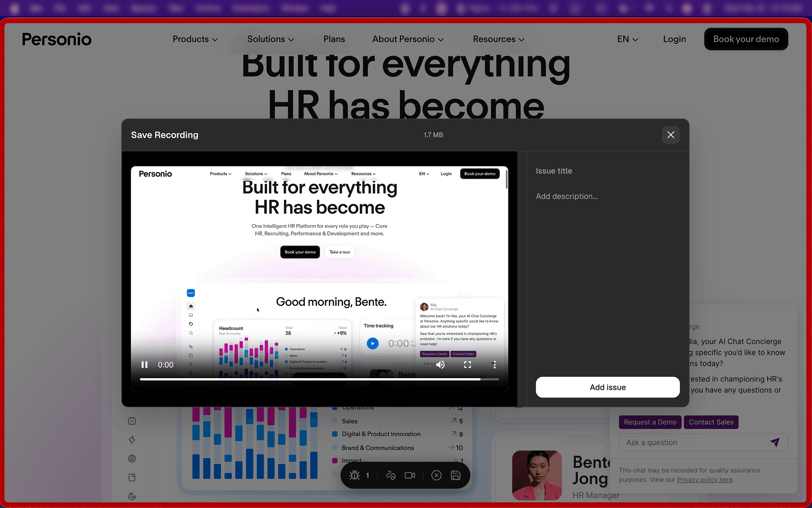Click the Add issue button
The height and width of the screenshot is (508, 812).
click(607, 387)
